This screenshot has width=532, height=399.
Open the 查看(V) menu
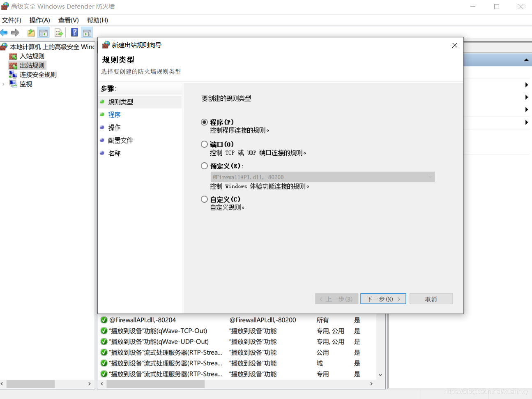pyautogui.click(x=69, y=20)
